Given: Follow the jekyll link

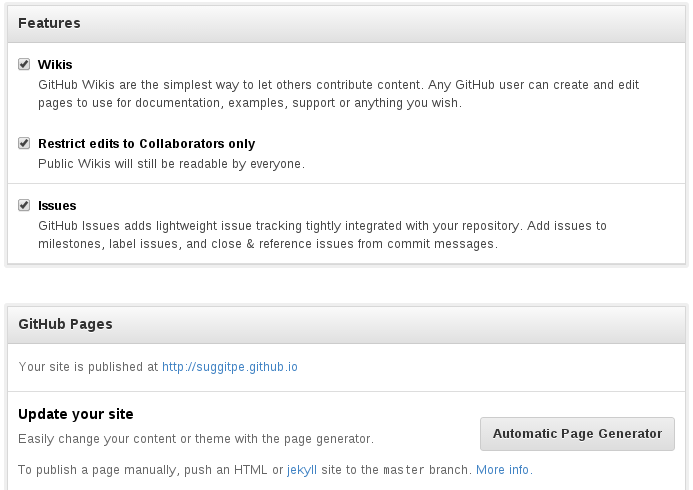Looking at the screenshot, I should click(x=300, y=469).
